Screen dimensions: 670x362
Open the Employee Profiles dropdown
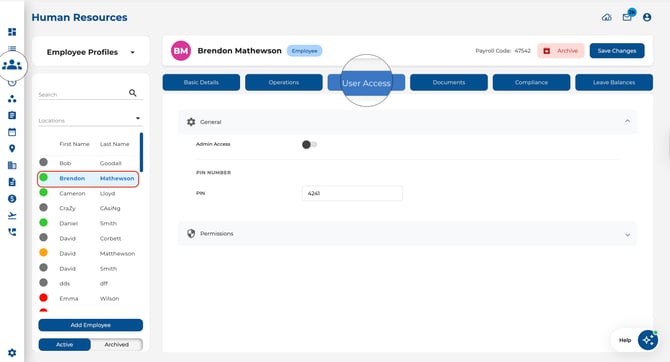(91, 52)
